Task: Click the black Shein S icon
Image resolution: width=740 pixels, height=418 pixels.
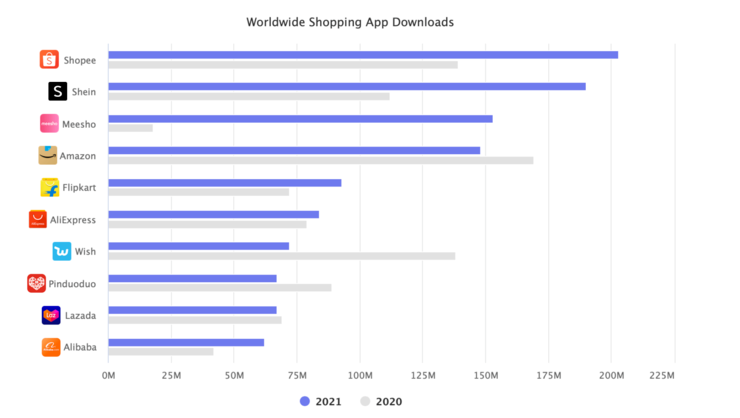Action: [x=58, y=92]
